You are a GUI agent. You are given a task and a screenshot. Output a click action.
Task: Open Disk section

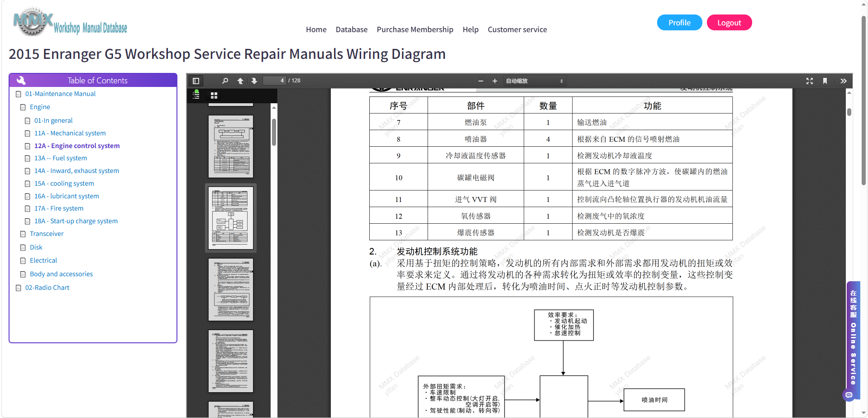click(36, 247)
